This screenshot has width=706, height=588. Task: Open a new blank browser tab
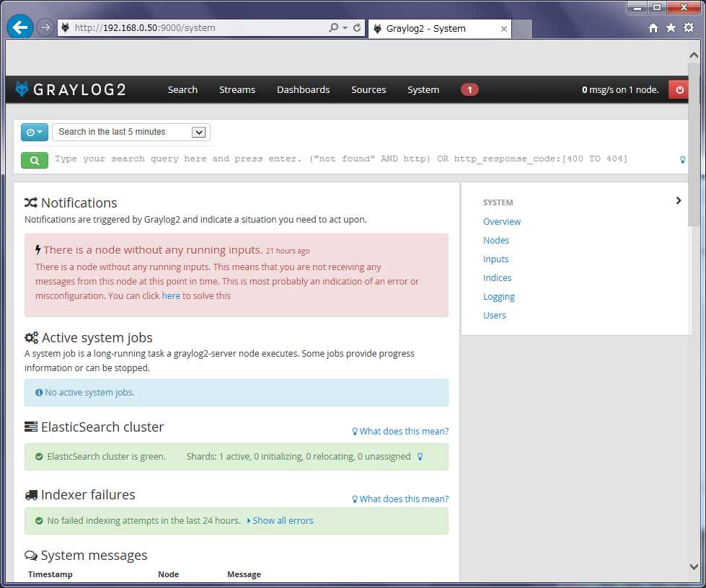pos(522,29)
